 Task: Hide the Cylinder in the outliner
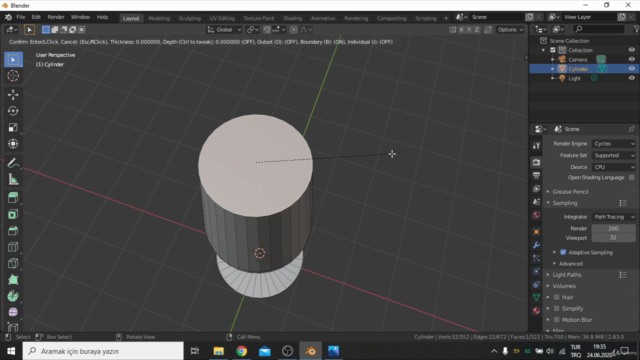(x=631, y=69)
